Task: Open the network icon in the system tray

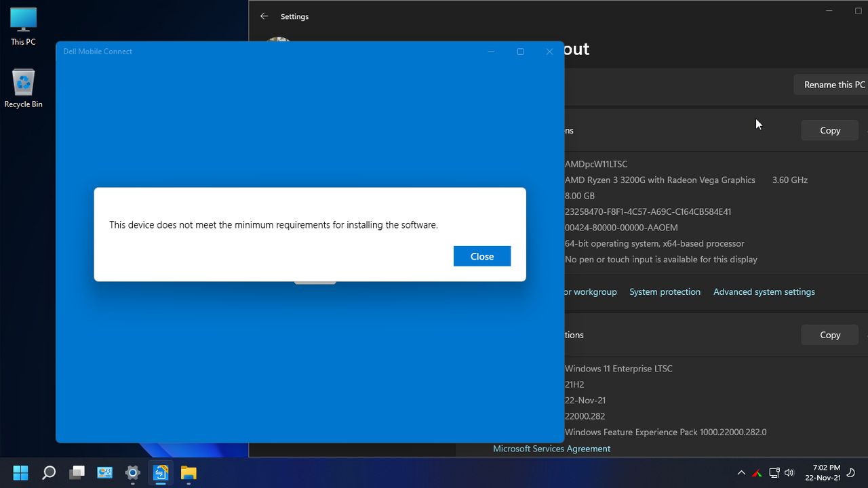Action: (774, 472)
